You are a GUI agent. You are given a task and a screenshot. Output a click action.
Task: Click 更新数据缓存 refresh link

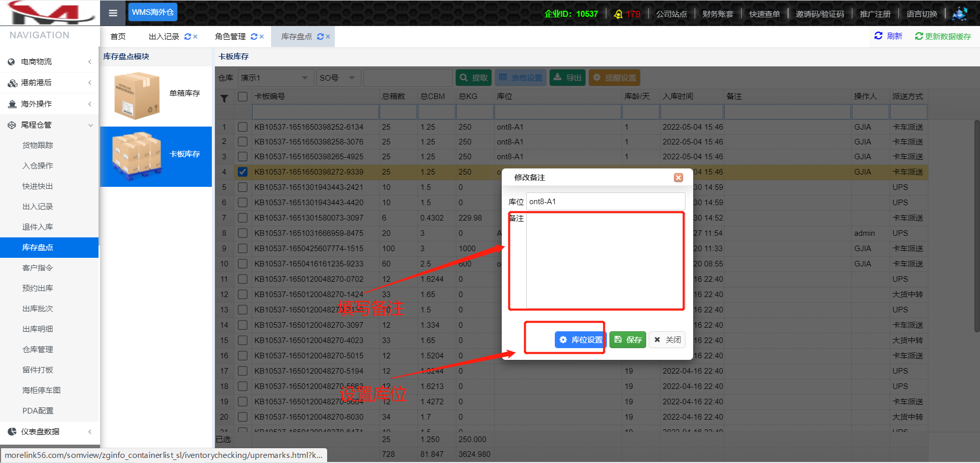[x=943, y=36]
